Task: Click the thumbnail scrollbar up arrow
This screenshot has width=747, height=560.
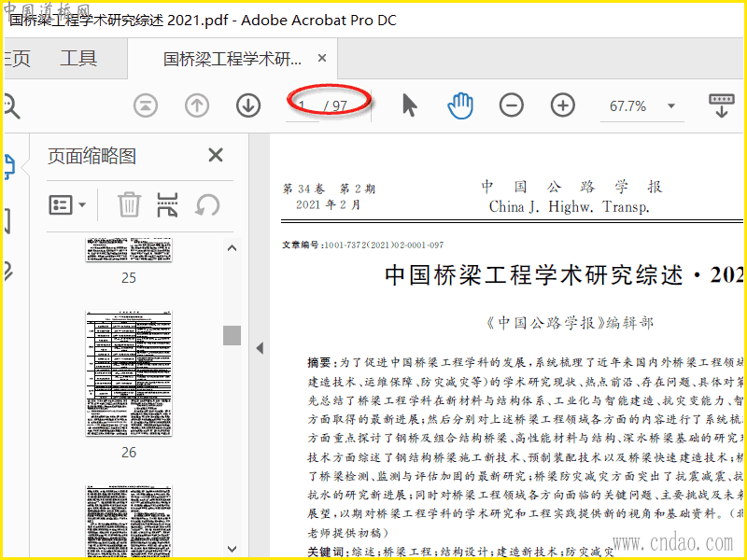Action: (x=232, y=247)
